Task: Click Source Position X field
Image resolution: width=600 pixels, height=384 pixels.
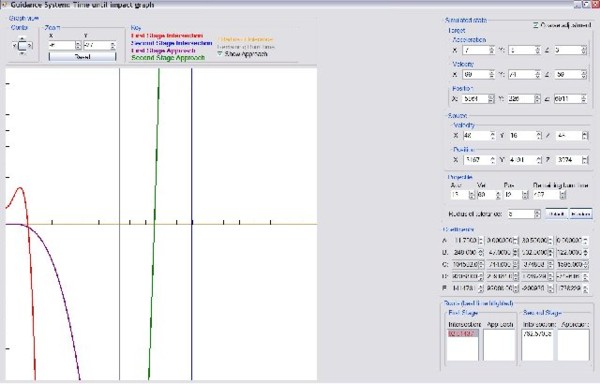Action: point(476,159)
